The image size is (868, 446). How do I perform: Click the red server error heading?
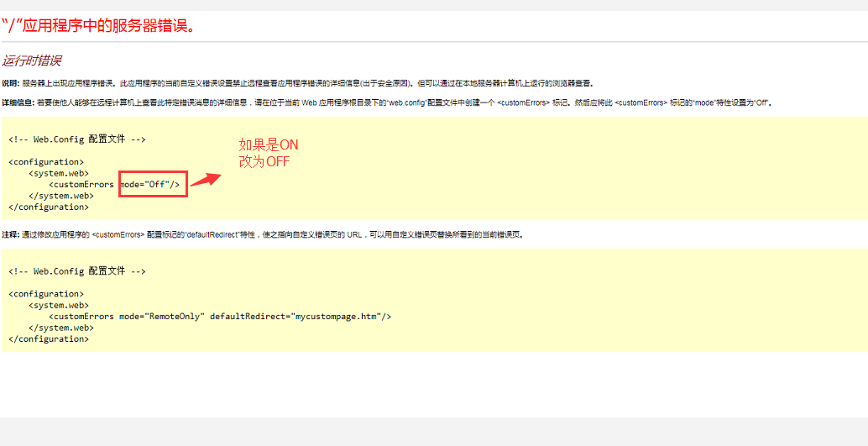coord(99,25)
